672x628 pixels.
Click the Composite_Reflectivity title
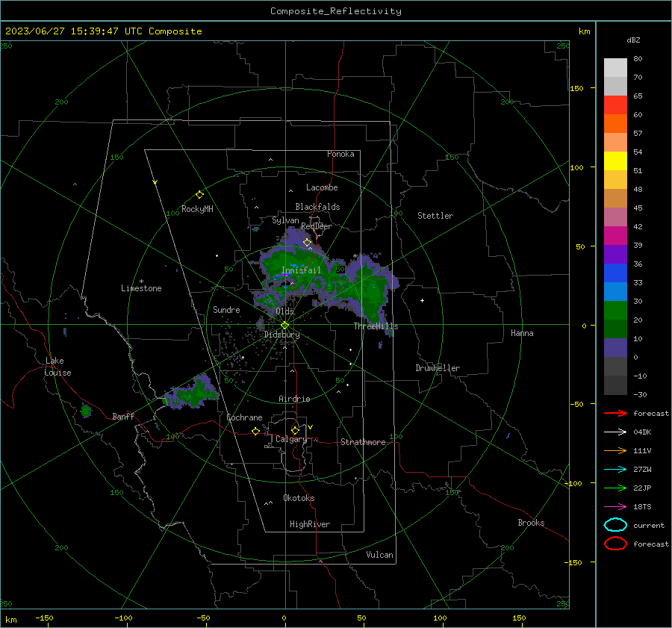pyautogui.click(x=335, y=11)
